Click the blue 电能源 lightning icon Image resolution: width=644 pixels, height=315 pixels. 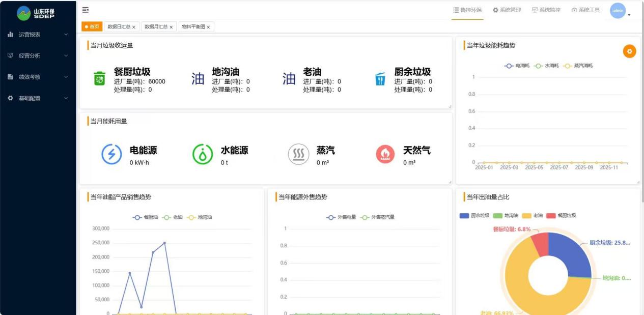111,154
